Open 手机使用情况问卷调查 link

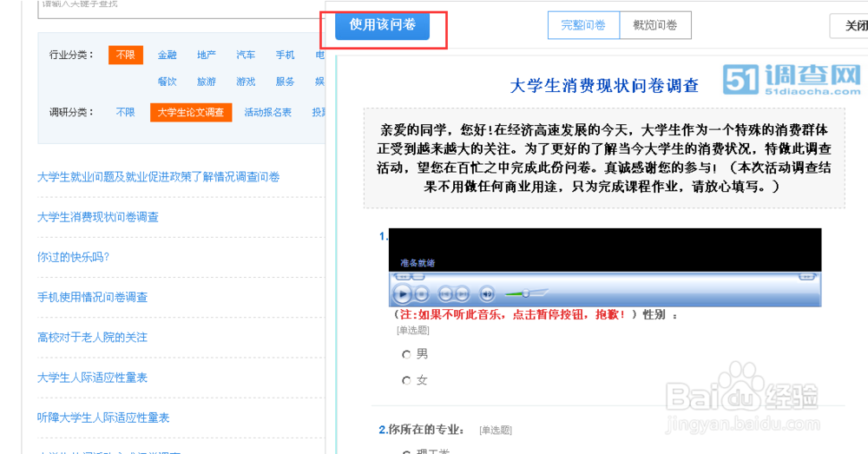tap(93, 298)
